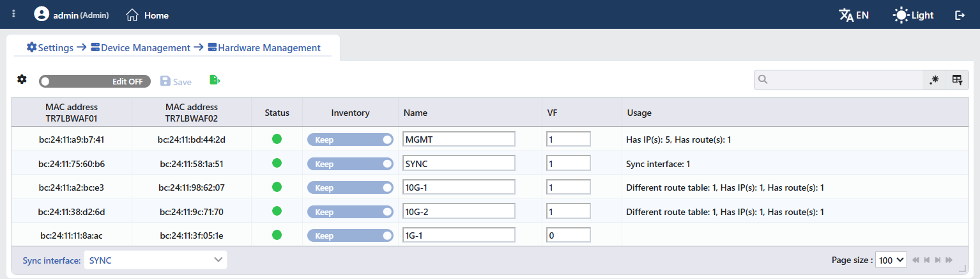Click MAC address TR7LBWAF02 column header
Viewport: 980px width, 279px height.
(x=192, y=113)
